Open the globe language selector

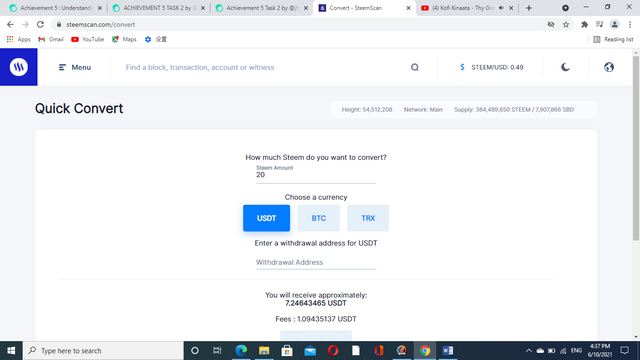pos(609,67)
